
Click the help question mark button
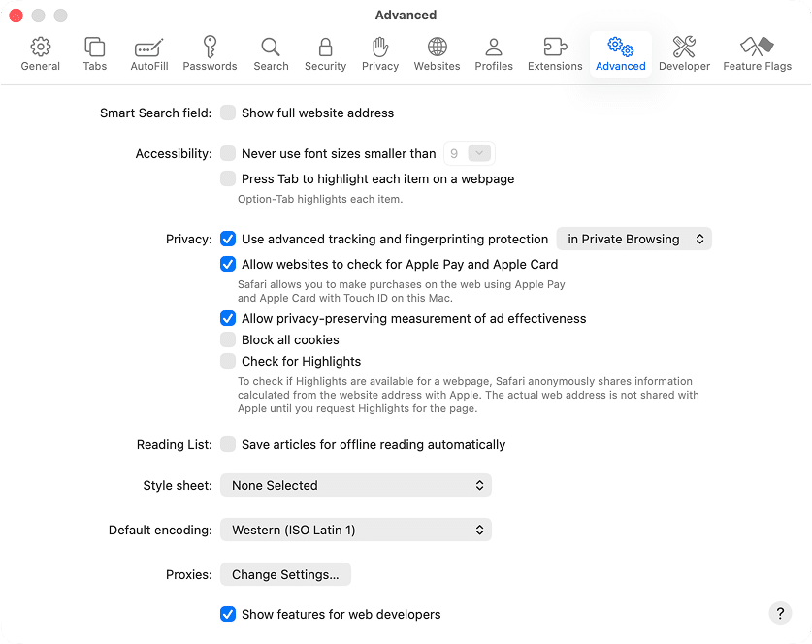click(780, 613)
